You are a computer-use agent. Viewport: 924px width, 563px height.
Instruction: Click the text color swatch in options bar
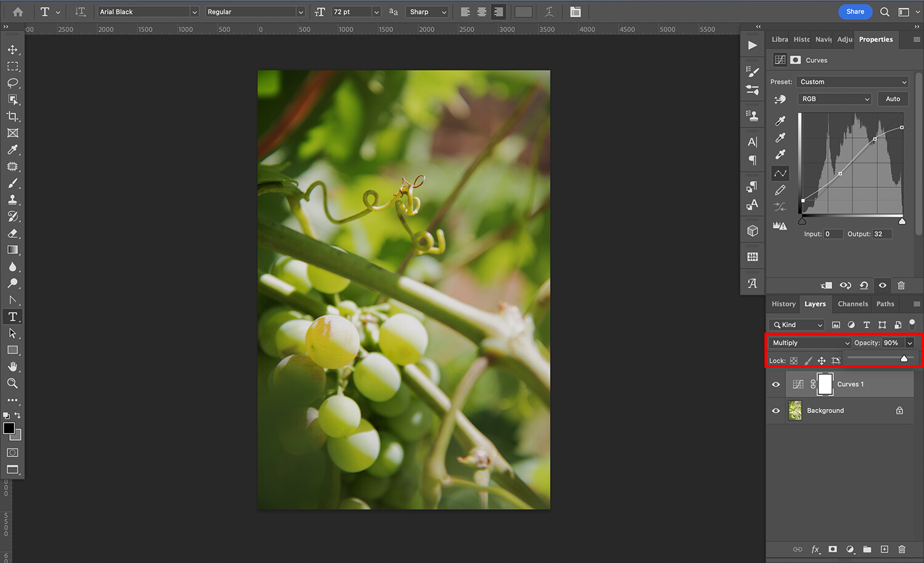click(x=523, y=12)
